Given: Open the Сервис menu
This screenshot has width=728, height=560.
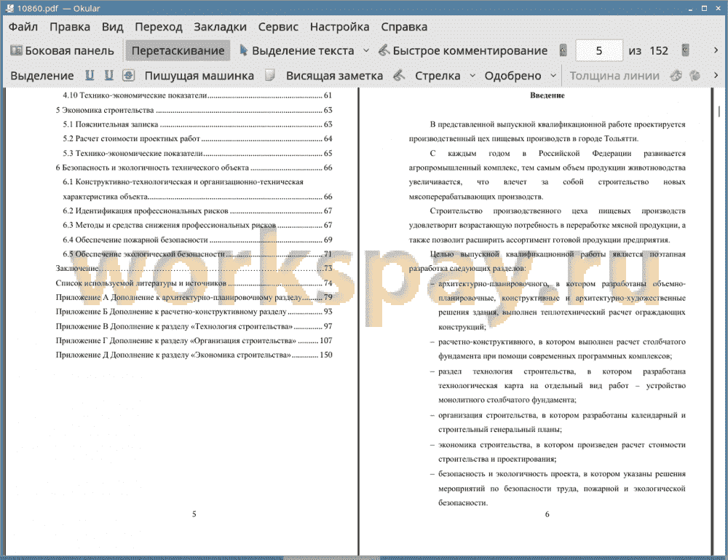Looking at the screenshot, I should 278,26.
